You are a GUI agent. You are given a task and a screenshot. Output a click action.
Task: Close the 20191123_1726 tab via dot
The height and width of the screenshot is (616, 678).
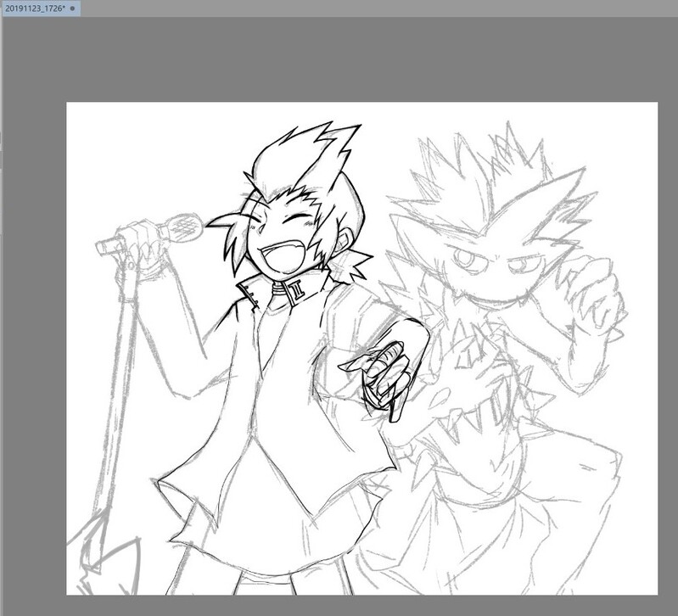72,8
